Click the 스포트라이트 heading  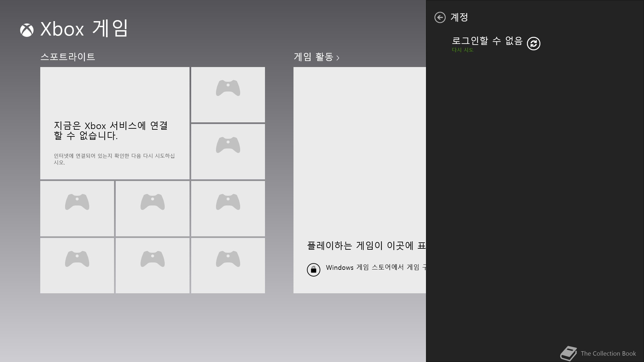[68, 57]
